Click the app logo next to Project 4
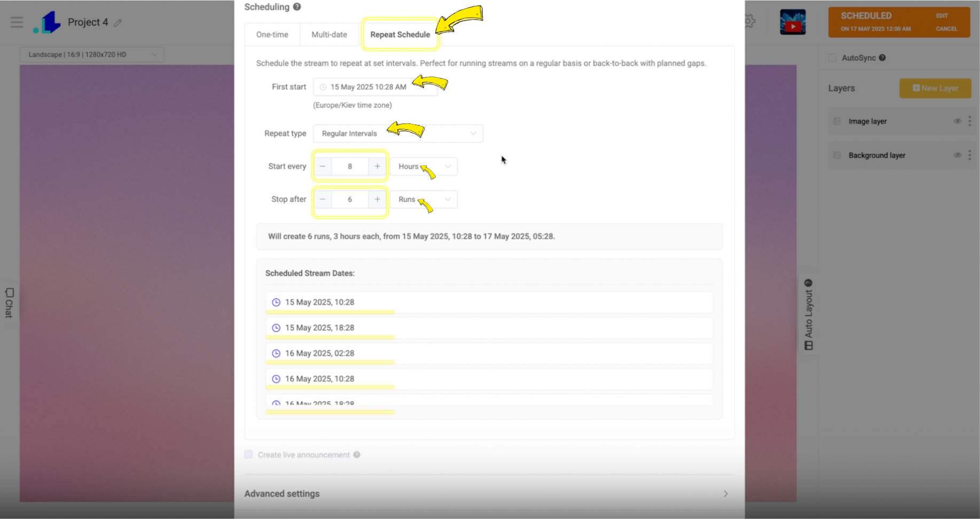 point(47,22)
